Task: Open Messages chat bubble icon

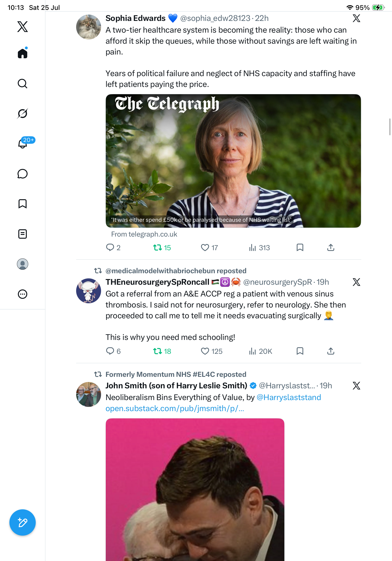Action: coord(23,174)
